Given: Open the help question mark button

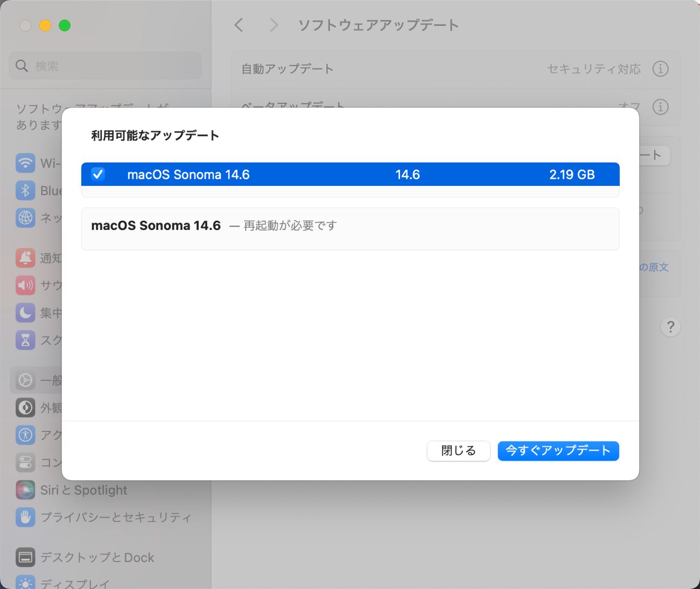Looking at the screenshot, I should point(670,327).
